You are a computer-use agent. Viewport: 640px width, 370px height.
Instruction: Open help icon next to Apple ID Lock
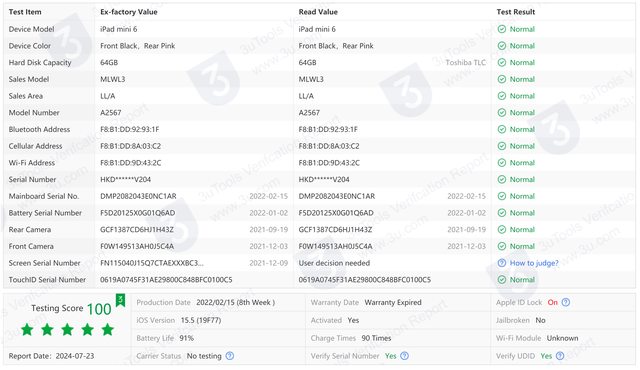pyautogui.click(x=566, y=302)
